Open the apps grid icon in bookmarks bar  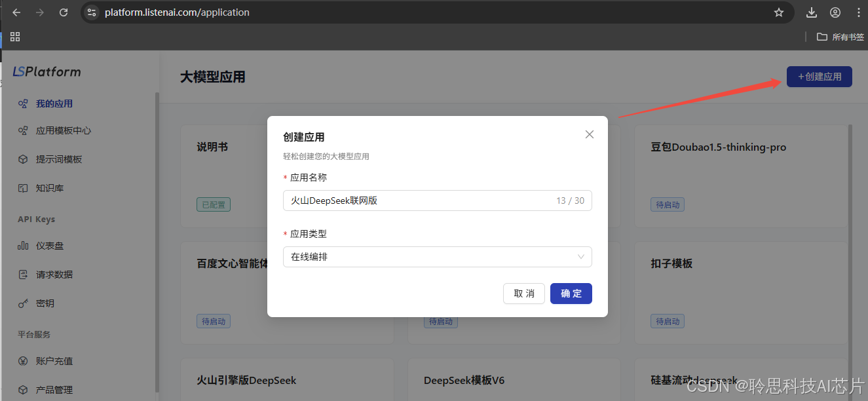pos(15,37)
